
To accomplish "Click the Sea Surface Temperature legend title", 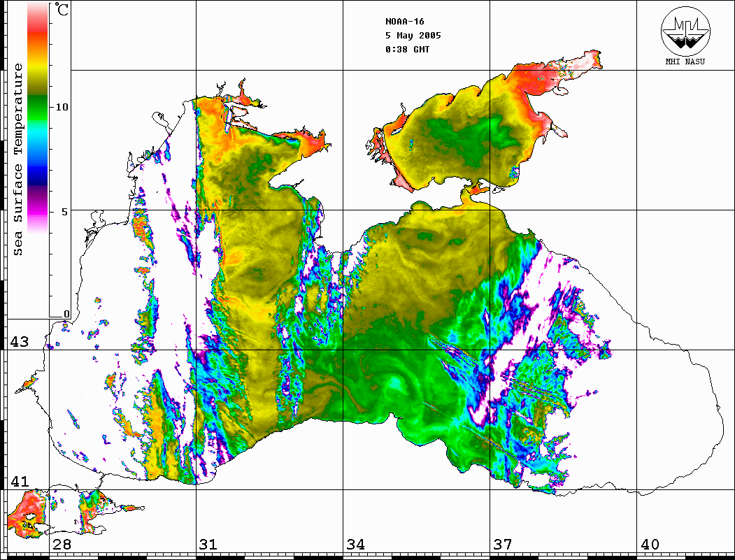I will [x=17, y=159].
